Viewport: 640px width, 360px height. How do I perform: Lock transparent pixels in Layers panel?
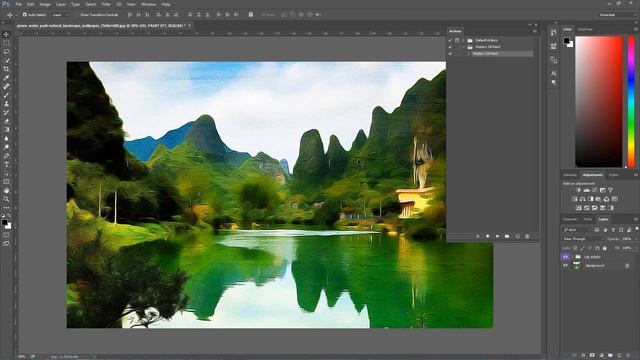[575, 248]
